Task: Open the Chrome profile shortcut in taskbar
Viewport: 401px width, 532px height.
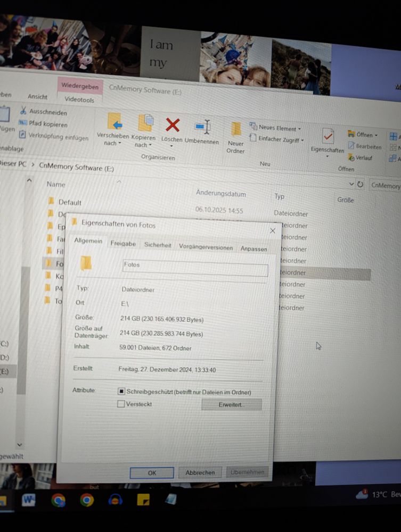Action: click(x=59, y=500)
